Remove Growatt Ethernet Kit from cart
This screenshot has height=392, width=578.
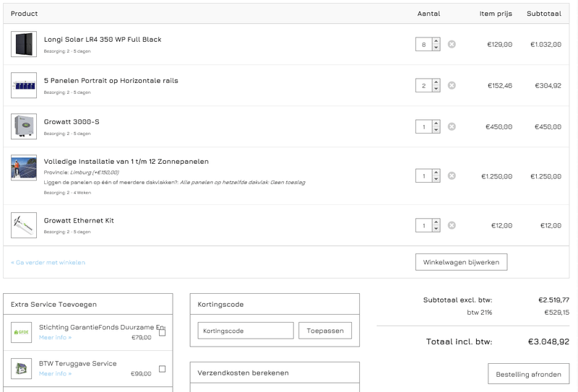[452, 225]
